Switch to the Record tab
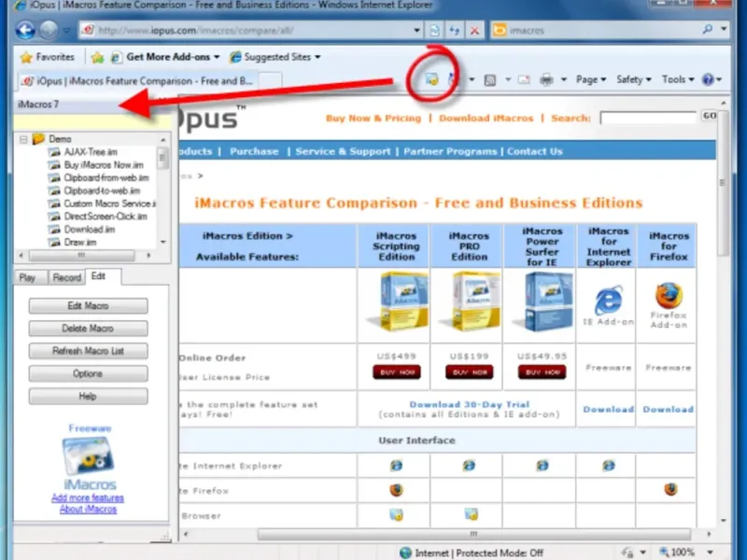Screen dimensions: 747x560 tap(66, 277)
